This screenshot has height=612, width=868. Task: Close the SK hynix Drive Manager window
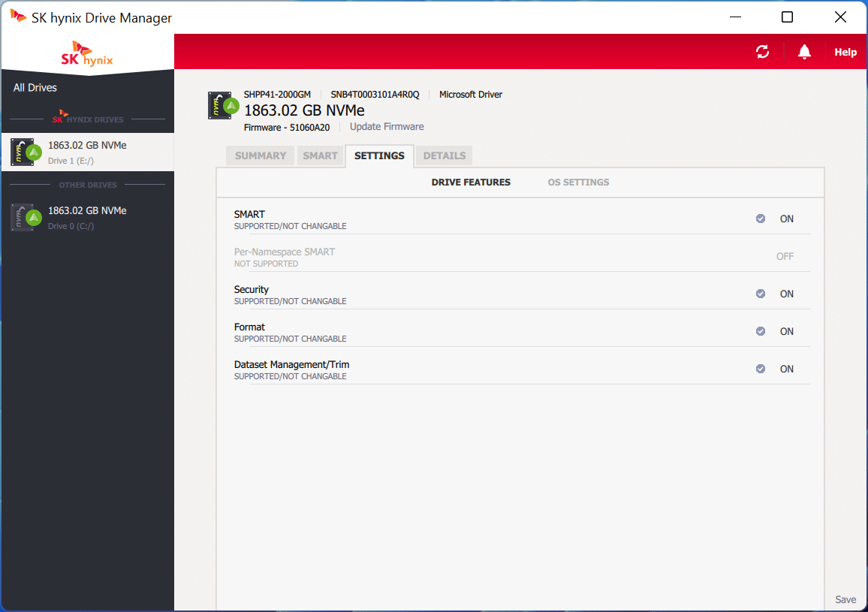pyautogui.click(x=840, y=17)
